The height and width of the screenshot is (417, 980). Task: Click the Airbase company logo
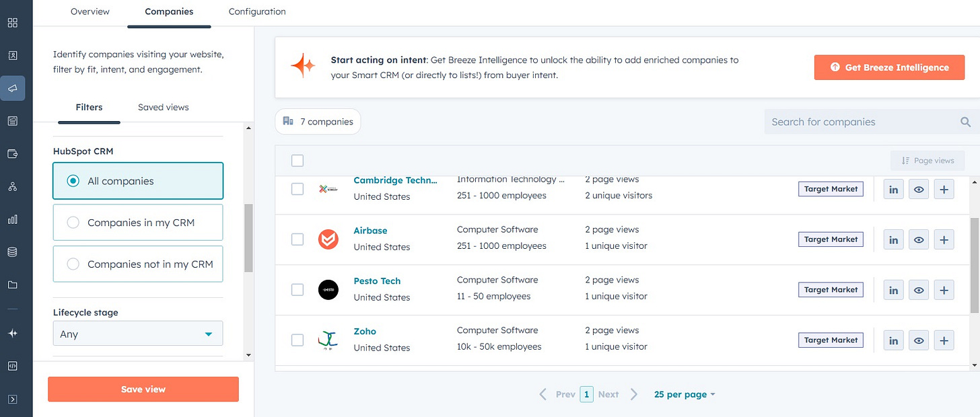[328, 239]
